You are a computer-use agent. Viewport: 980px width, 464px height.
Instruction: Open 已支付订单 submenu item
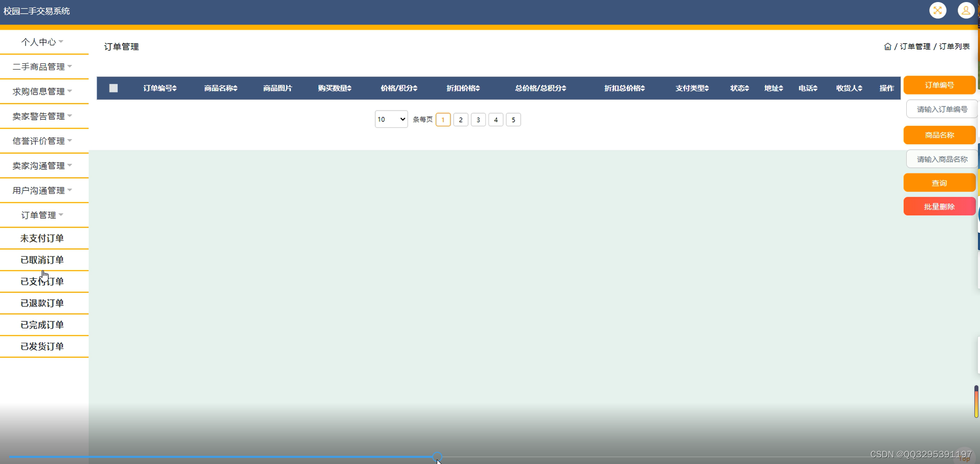click(44, 281)
